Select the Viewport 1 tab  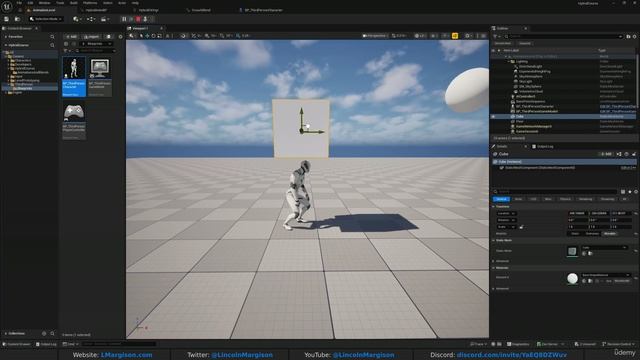pos(141,28)
